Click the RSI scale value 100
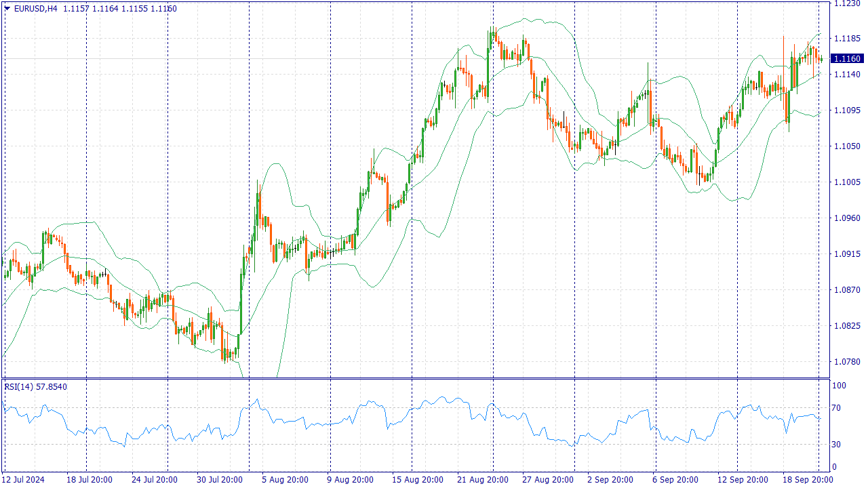 [x=840, y=386]
